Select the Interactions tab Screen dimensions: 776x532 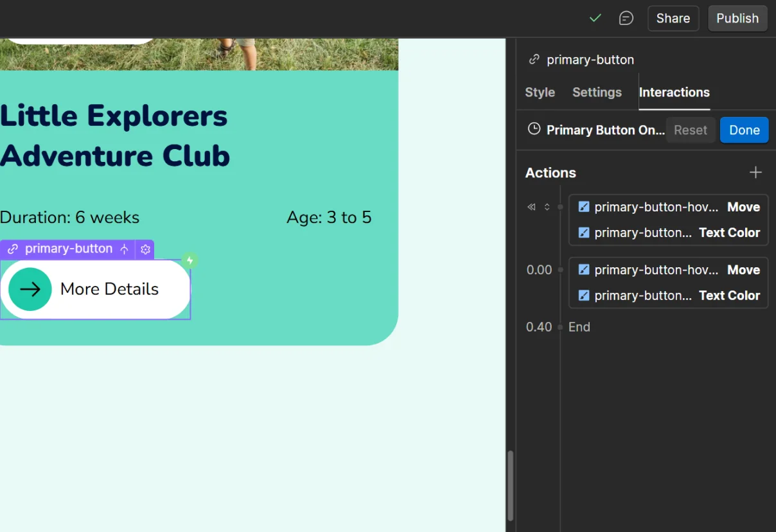(x=674, y=93)
